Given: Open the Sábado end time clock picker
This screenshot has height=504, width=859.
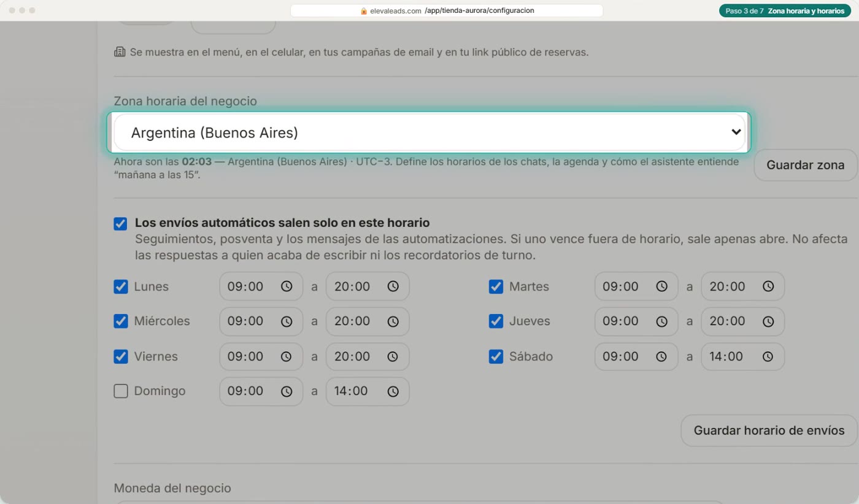Looking at the screenshot, I should tap(768, 356).
